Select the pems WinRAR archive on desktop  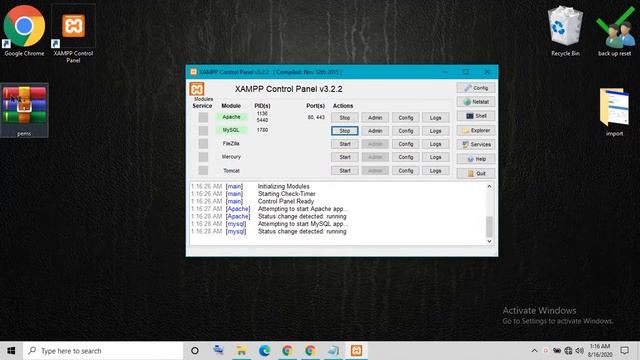(x=24, y=110)
